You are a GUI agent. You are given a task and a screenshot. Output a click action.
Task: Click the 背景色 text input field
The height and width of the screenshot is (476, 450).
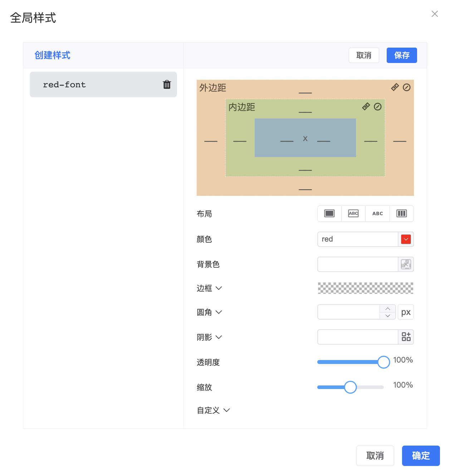(358, 264)
